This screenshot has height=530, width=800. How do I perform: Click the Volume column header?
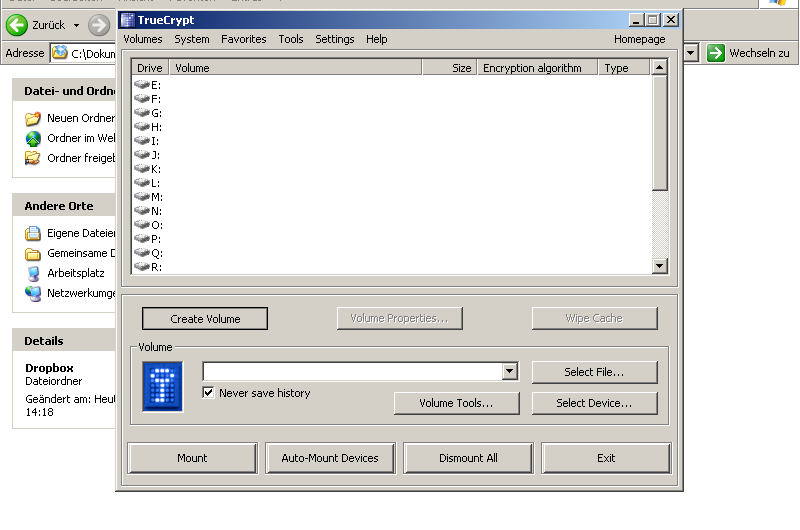tap(295, 68)
